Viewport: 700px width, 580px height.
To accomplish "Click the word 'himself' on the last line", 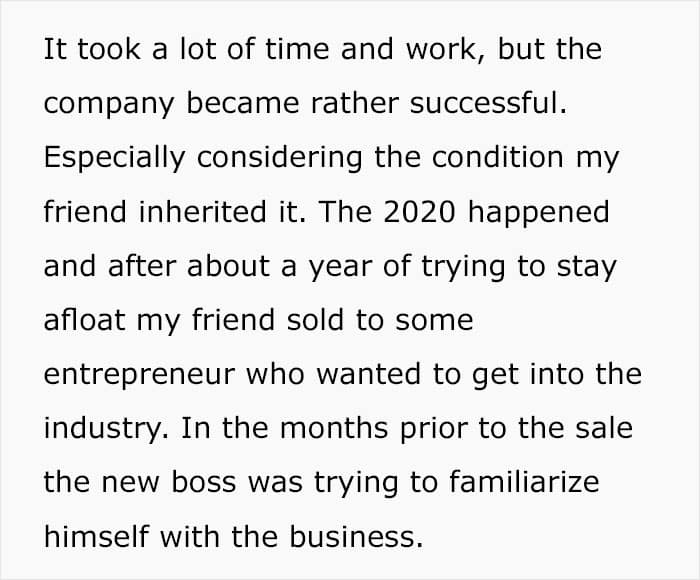I will click(x=96, y=536).
